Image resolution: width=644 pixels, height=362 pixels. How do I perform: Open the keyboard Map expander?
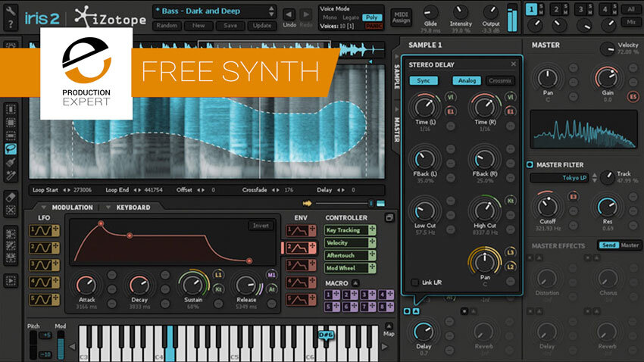click(x=389, y=326)
